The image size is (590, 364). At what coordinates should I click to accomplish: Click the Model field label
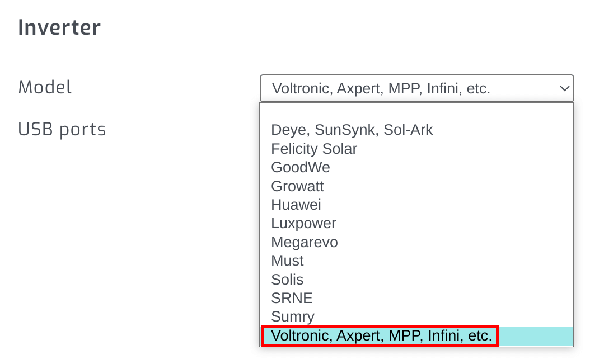[x=45, y=87]
